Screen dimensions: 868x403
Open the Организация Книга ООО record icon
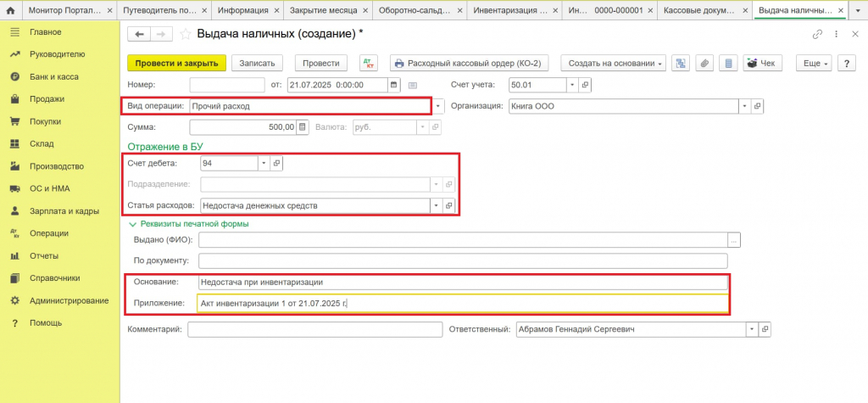[x=758, y=106]
